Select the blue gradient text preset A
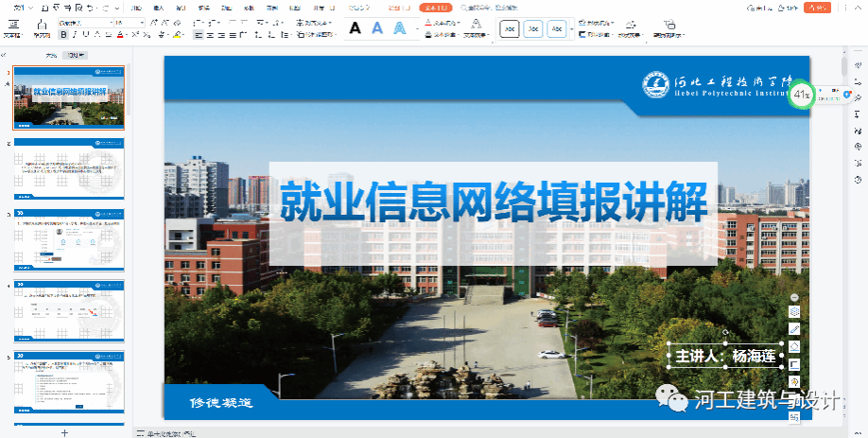This screenshot has width=868, height=438. [376, 28]
